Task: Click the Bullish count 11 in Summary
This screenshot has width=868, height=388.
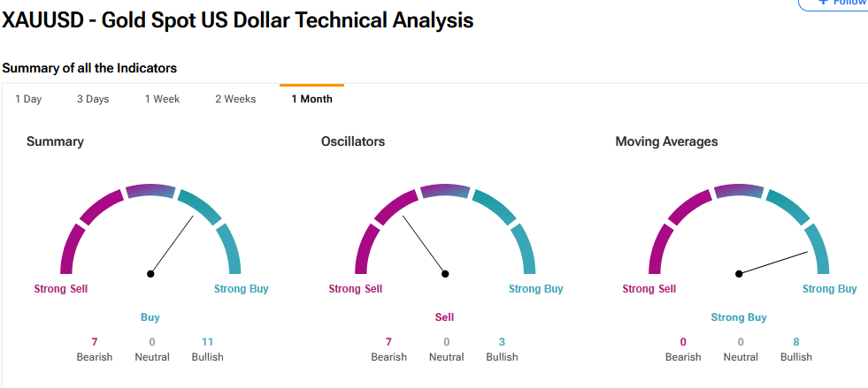Action: click(208, 342)
